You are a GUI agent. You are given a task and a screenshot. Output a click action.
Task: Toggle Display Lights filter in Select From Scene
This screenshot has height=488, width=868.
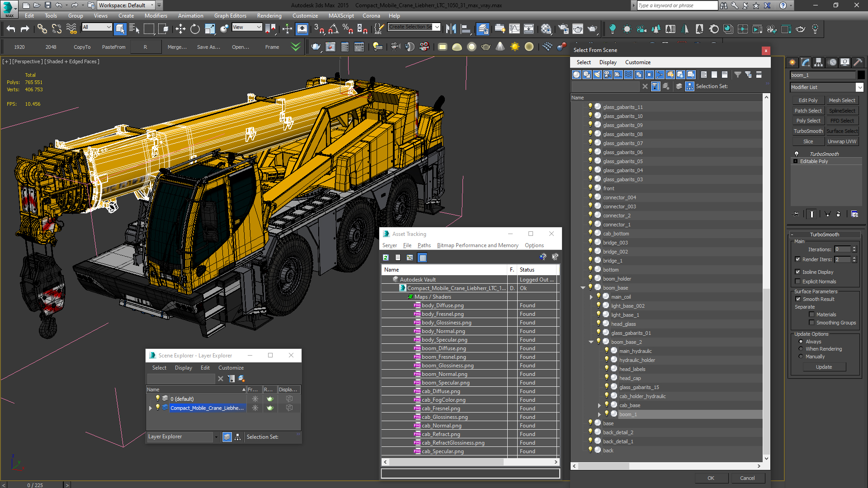click(x=597, y=75)
